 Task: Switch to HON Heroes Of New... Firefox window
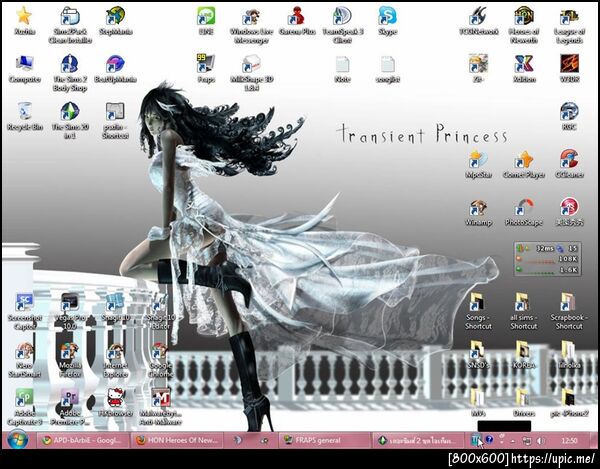point(177,440)
